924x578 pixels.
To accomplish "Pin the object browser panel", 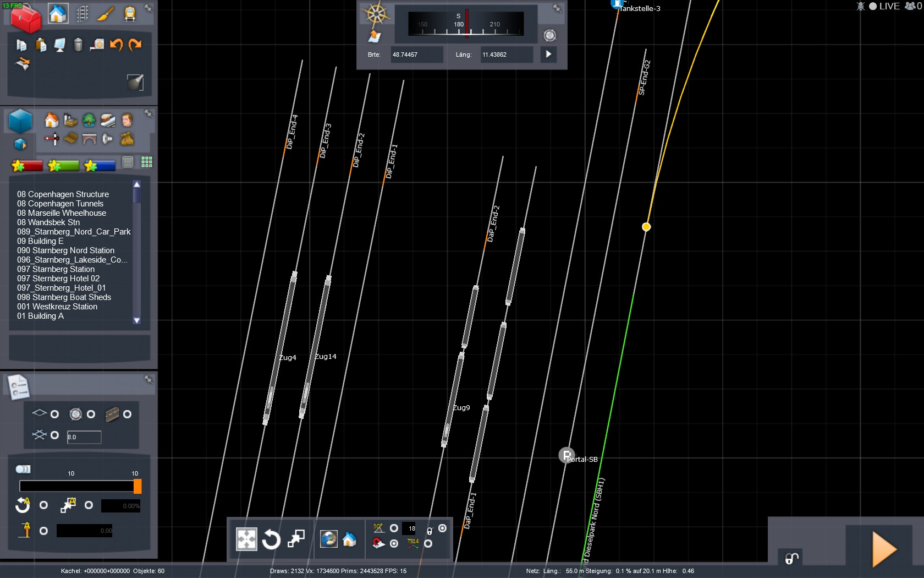I will coord(148,113).
